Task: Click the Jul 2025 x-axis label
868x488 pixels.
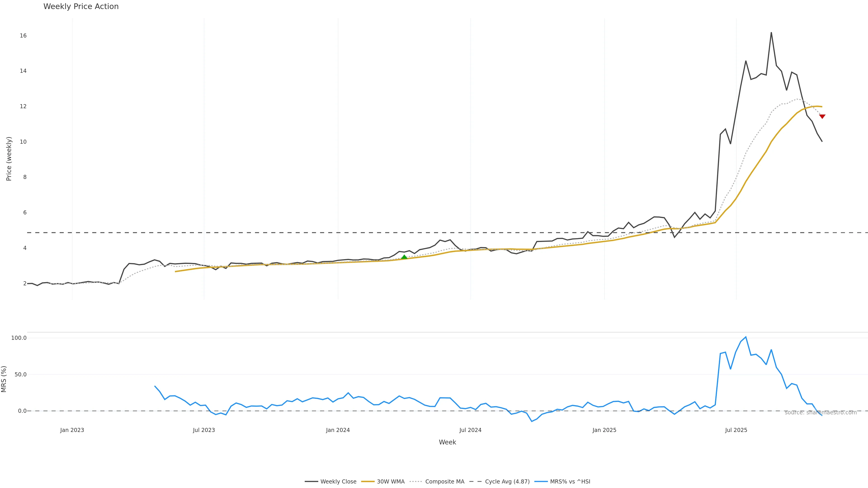Action: coord(736,430)
